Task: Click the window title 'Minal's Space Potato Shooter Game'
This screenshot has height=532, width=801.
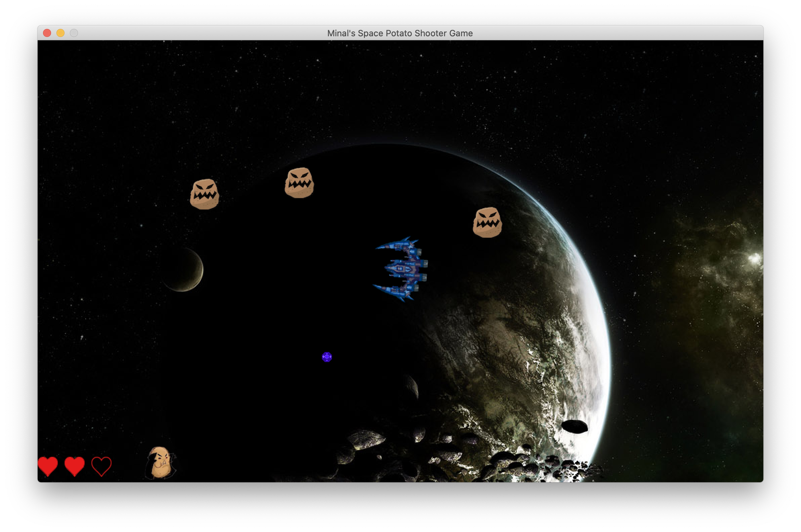Action: pos(400,33)
